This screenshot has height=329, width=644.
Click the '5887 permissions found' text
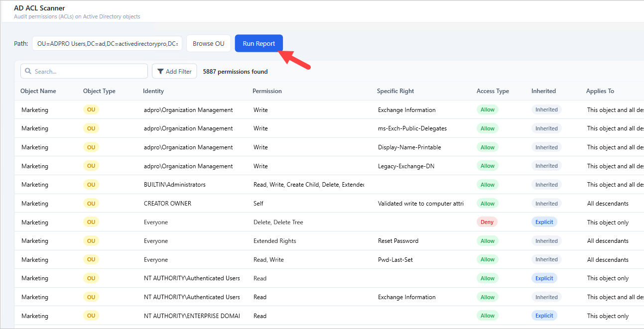(235, 72)
